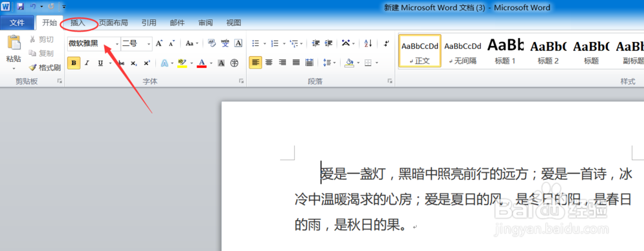This screenshot has height=251, width=644.
Task: Click the Decrease Indent icon
Action: pos(316,43)
